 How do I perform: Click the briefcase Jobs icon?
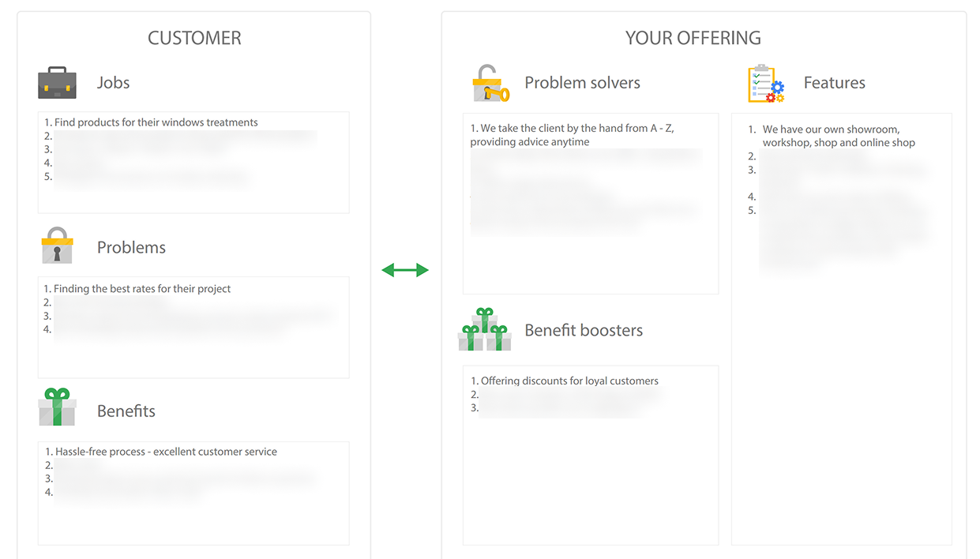point(57,83)
